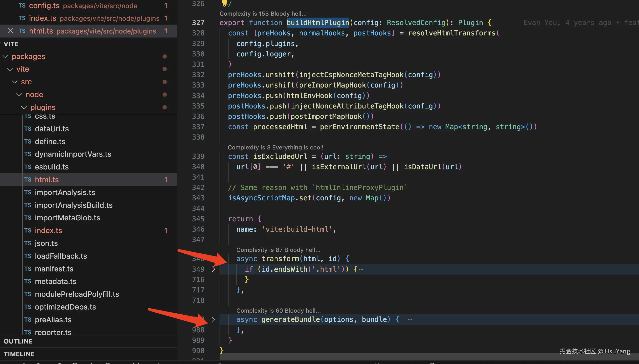The height and width of the screenshot is (364, 639).
Task: Open importAnalysis.ts file
Action: pos(65,192)
